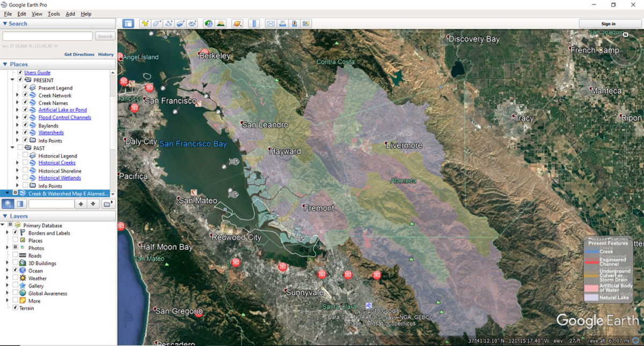Click the Save Image toolbar icon
The image size is (644, 346).
(295, 24)
